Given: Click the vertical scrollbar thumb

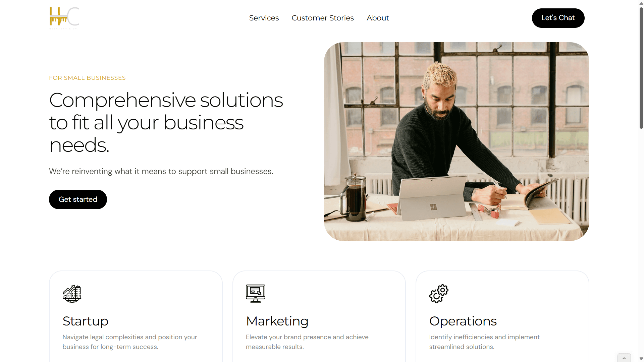Looking at the screenshot, I should click(641, 68).
